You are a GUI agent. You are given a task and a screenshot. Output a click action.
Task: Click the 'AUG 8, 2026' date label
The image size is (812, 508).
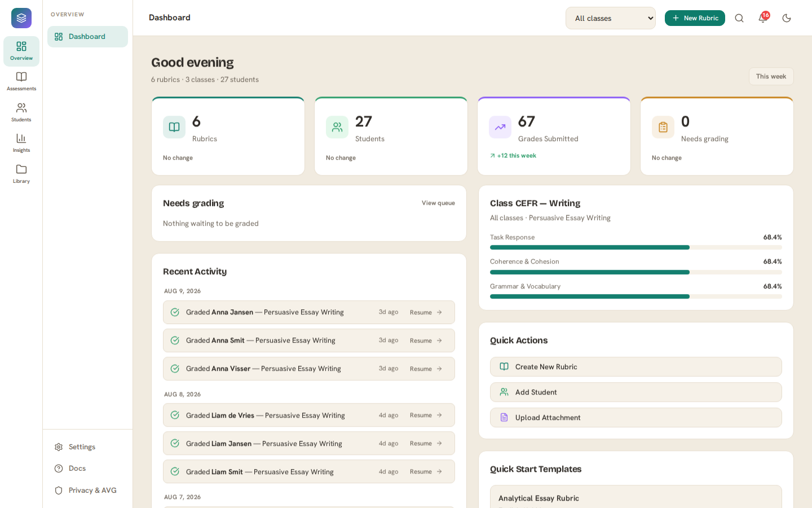coord(183,395)
